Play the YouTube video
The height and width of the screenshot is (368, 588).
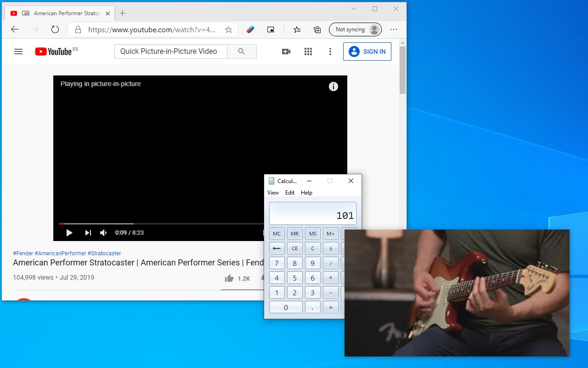click(69, 233)
